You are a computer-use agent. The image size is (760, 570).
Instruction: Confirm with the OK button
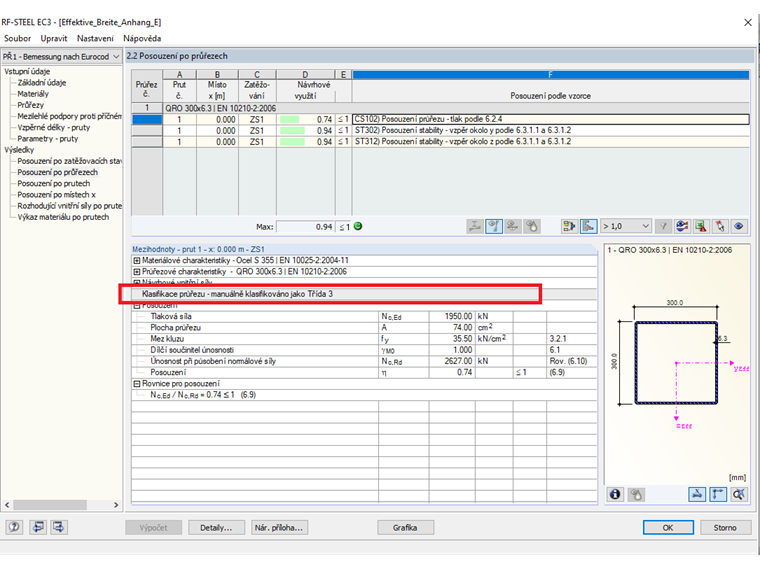pos(668,527)
